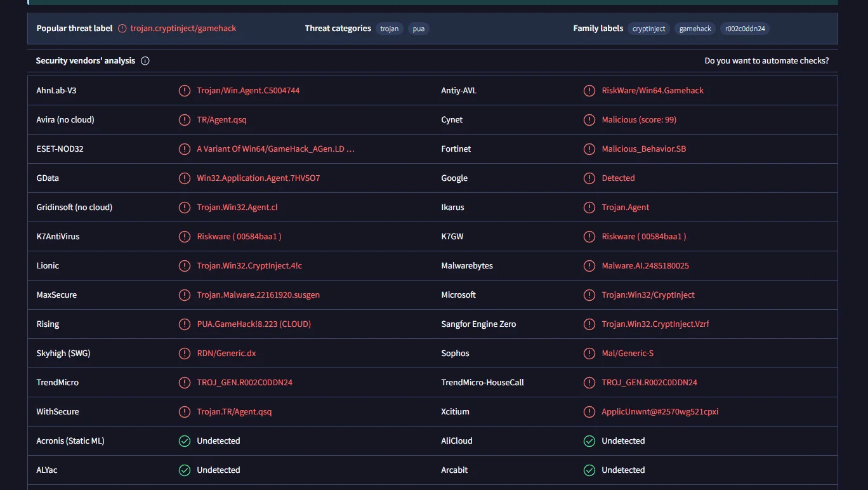This screenshot has width=868, height=490.
Task: Select the 'cryptinject' family label tag
Action: [x=649, y=29]
